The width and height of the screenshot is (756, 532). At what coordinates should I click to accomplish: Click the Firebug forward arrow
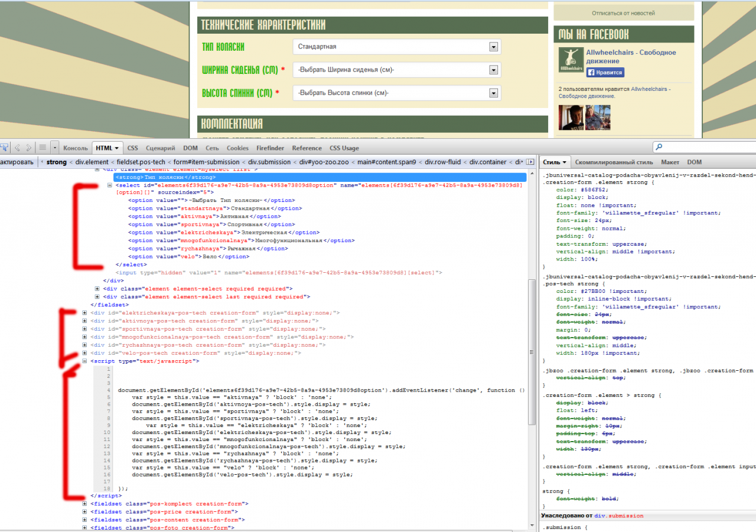click(x=28, y=148)
